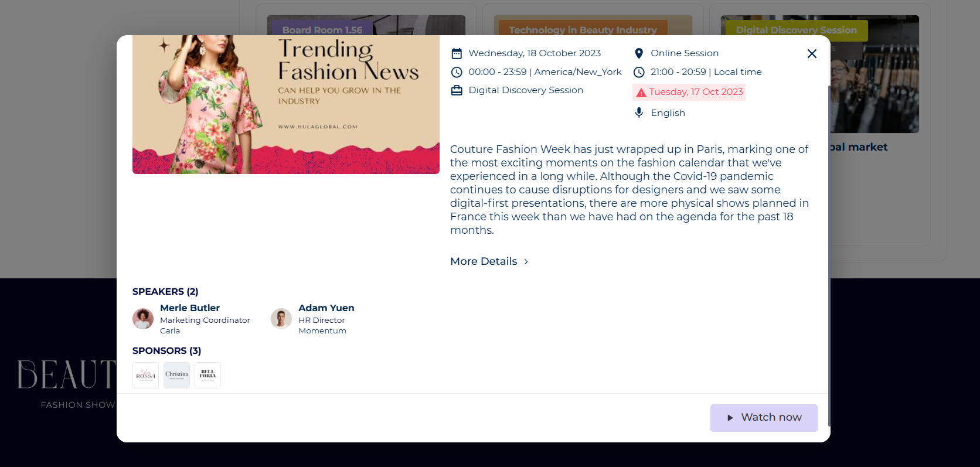Screen dimensions: 980x467
Task: Click the Momentum company text
Action: pyautogui.click(x=322, y=331)
